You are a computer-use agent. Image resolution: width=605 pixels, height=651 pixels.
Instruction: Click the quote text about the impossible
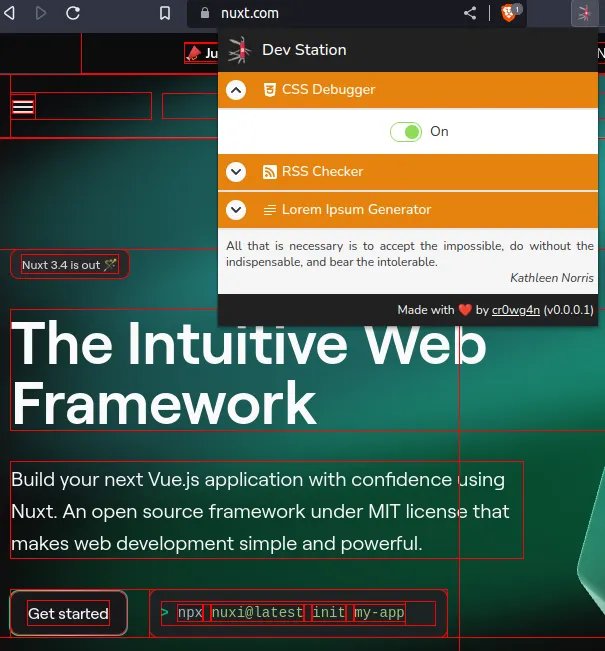409,254
